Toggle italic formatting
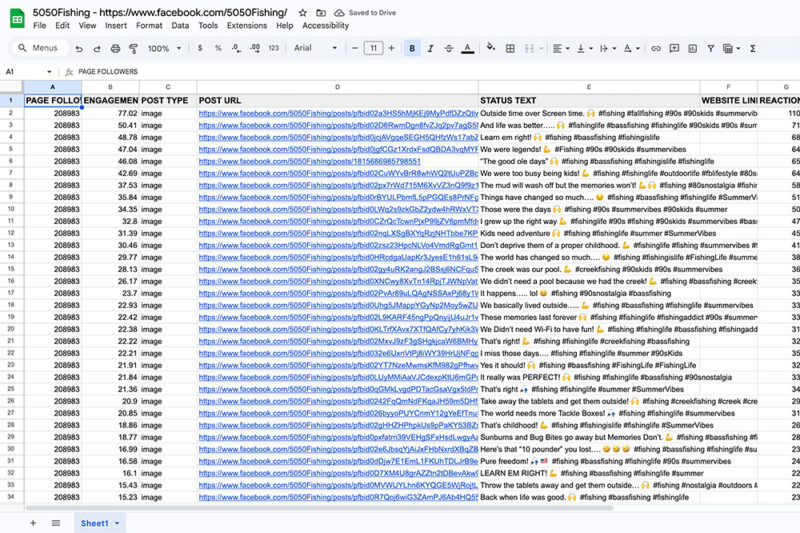 tap(431, 48)
